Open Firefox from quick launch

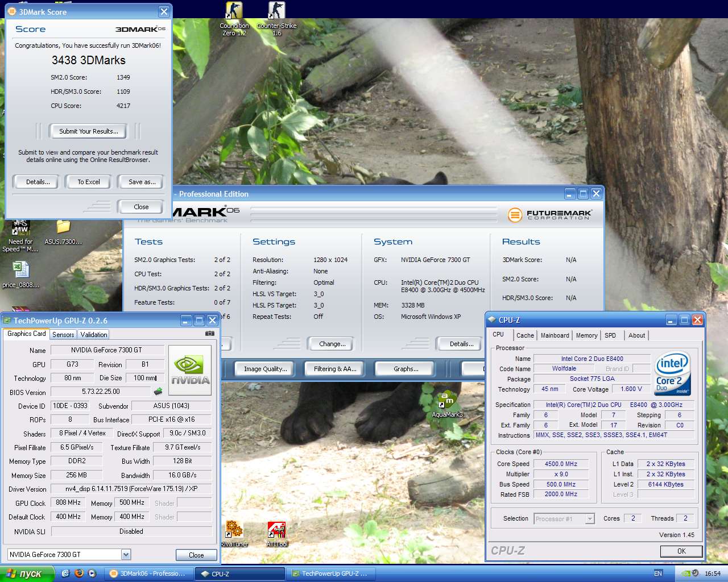(x=78, y=573)
